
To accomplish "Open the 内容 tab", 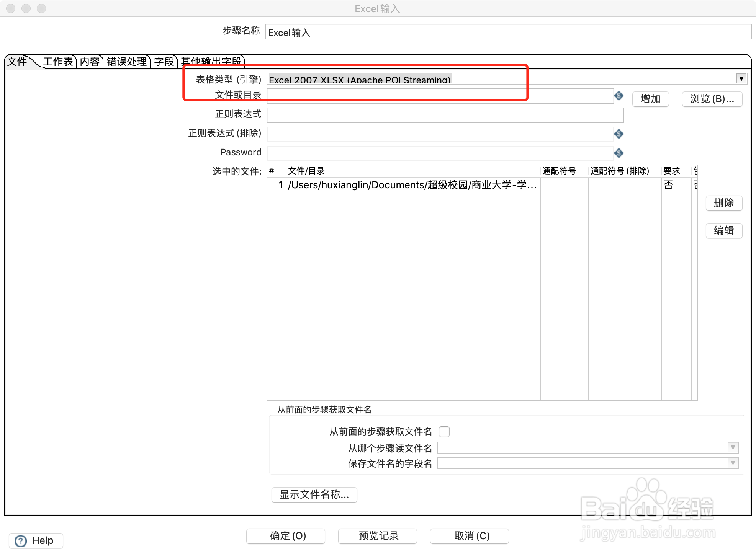I will coord(90,62).
